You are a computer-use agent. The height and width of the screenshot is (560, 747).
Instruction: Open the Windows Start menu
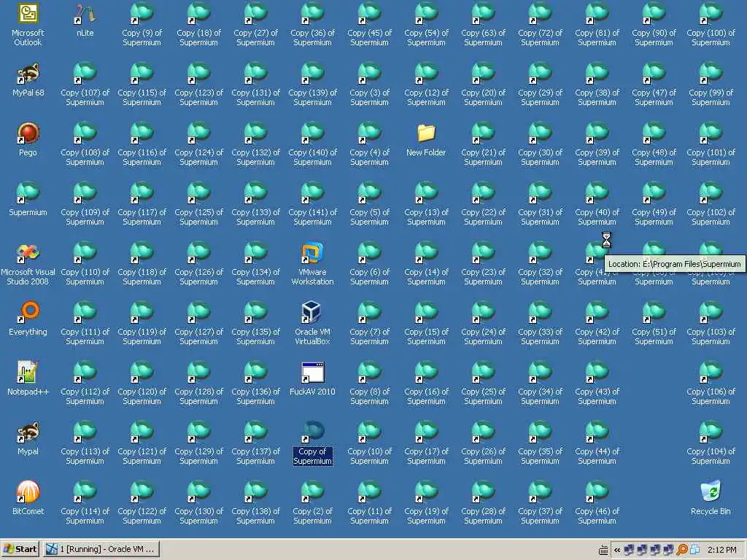coord(20,549)
